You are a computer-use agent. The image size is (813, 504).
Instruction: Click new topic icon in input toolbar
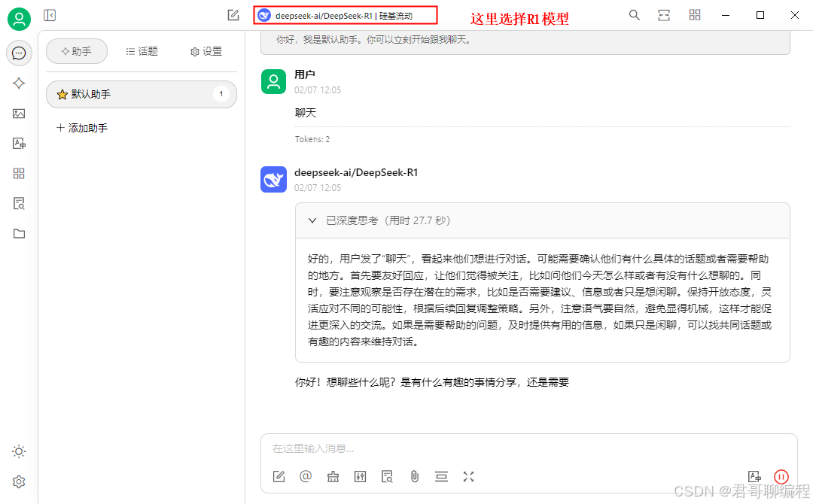(279, 477)
